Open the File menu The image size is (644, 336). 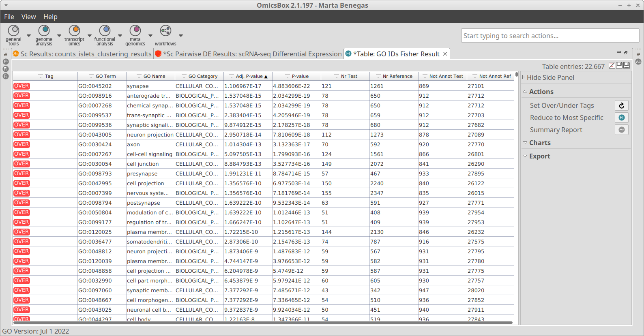9,17
